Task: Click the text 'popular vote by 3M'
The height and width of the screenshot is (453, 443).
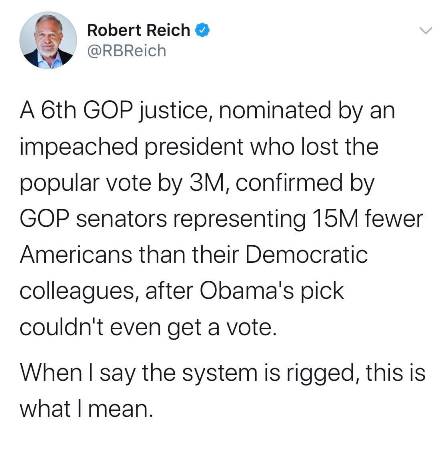Action: point(121,183)
